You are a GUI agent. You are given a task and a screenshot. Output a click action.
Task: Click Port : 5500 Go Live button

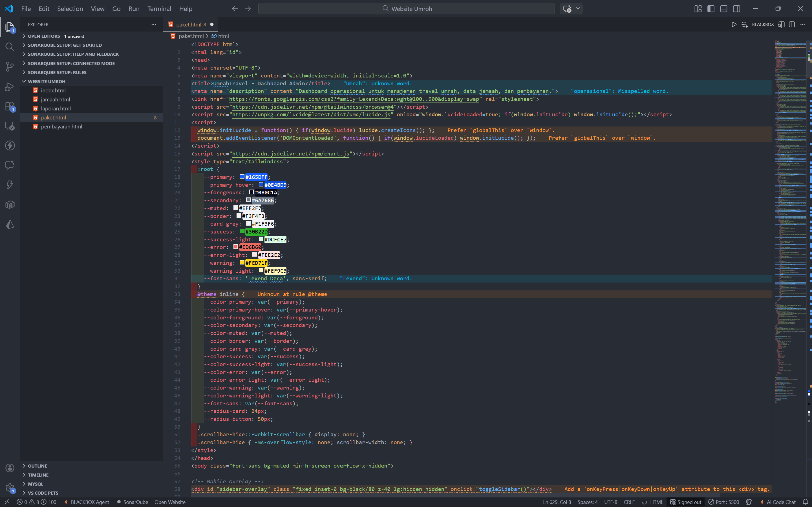tap(724, 502)
